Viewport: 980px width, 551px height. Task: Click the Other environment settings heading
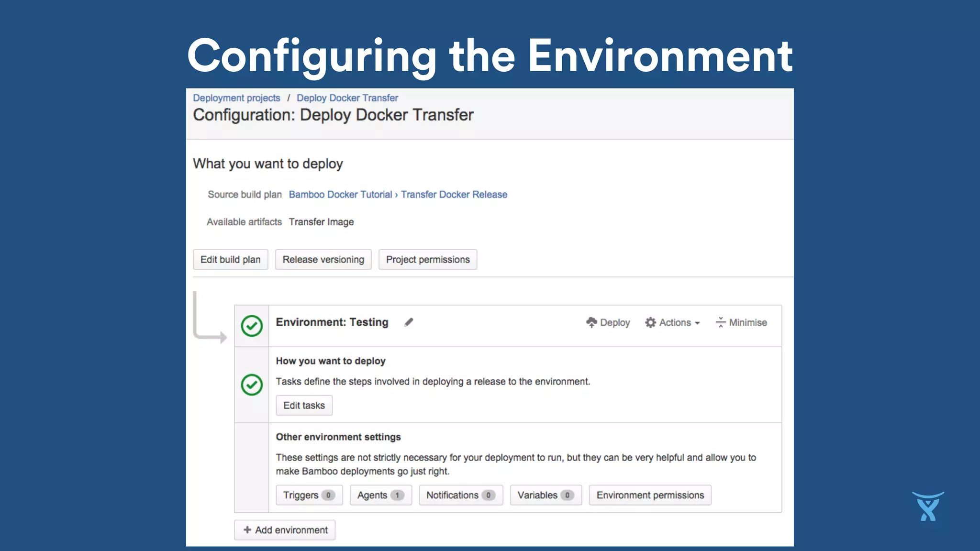point(338,437)
